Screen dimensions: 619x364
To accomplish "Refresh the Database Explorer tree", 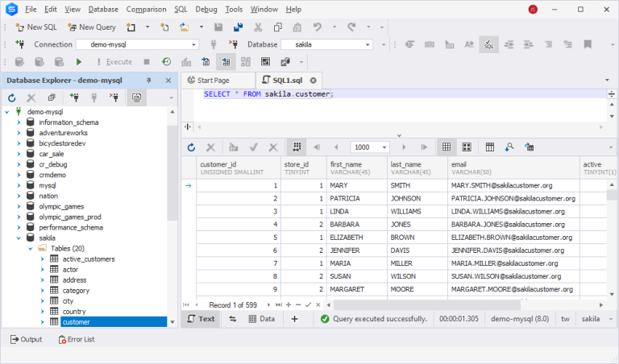I will pos(12,97).
